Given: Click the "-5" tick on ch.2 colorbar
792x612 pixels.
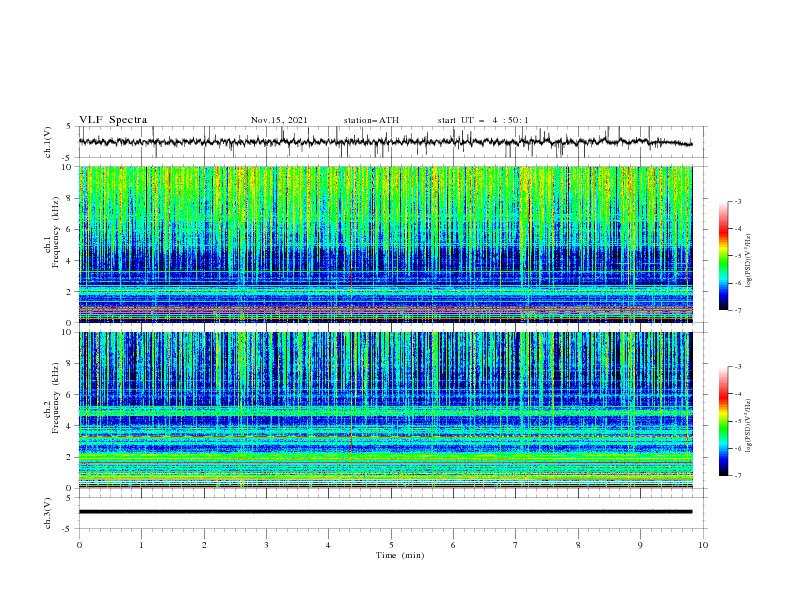Looking at the screenshot, I should tap(738, 421).
